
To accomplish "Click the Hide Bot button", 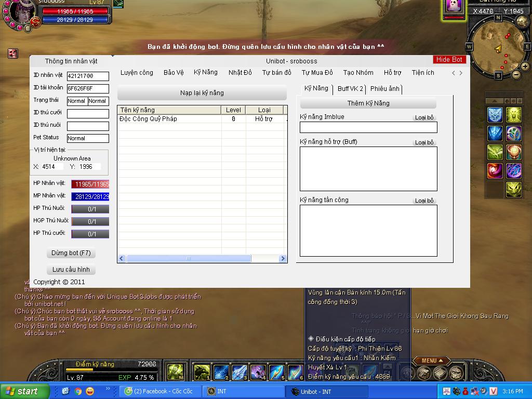I will tap(449, 60).
